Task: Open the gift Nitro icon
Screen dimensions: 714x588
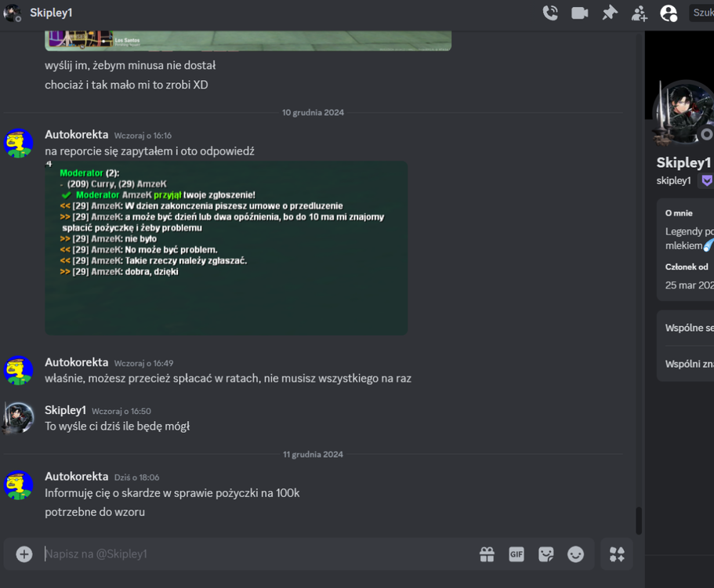Action: [487, 554]
